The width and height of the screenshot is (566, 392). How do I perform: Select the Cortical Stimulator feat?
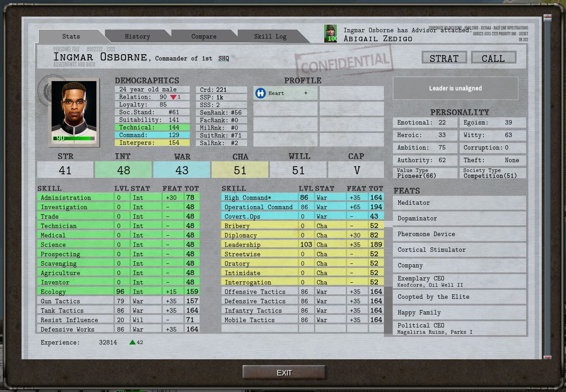click(460, 250)
